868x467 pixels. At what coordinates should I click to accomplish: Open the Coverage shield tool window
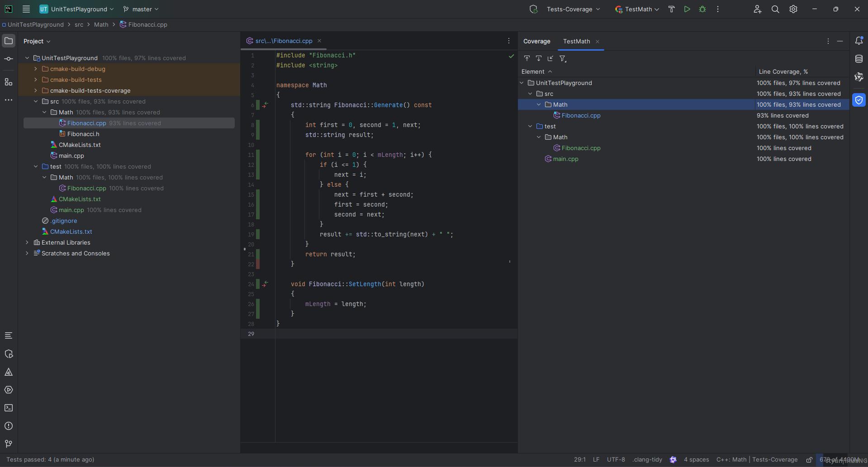click(859, 100)
